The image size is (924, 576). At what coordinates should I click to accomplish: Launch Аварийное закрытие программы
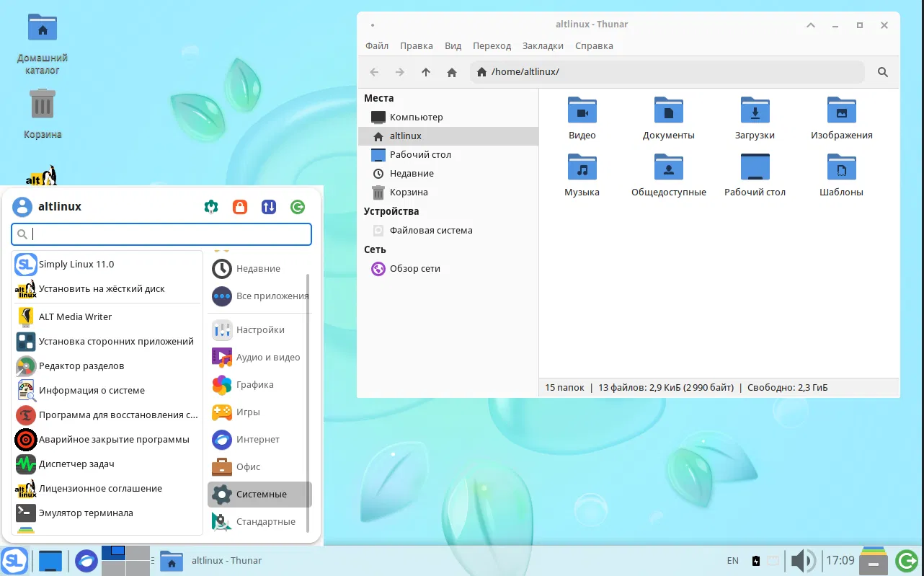[x=107, y=440]
